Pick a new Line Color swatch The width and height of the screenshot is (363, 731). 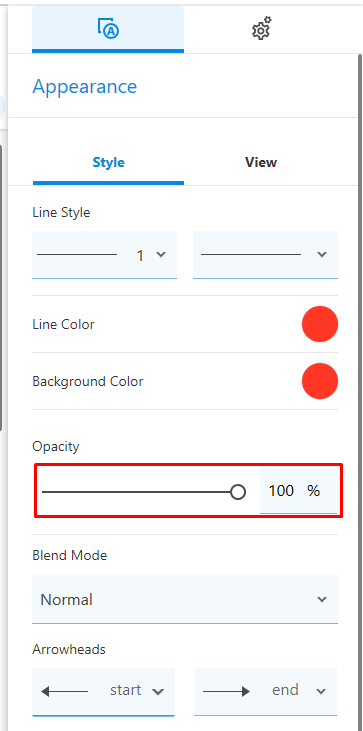pyautogui.click(x=320, y=324)
